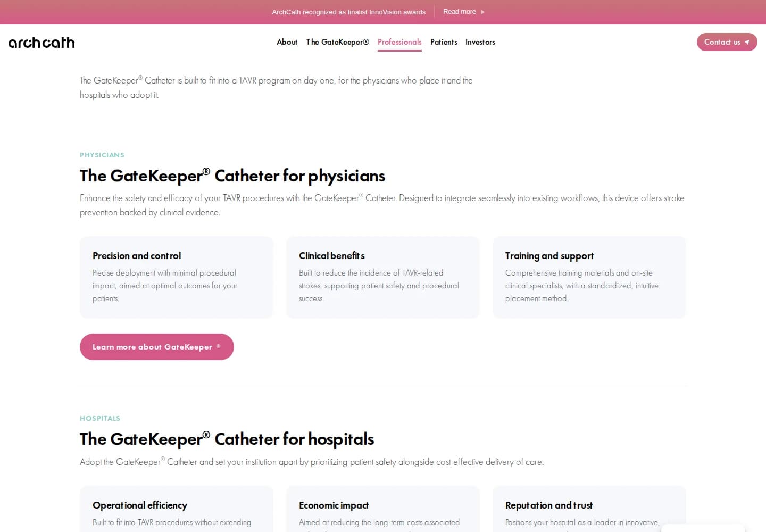Select the Reputation and trust card title

[549, 505]
